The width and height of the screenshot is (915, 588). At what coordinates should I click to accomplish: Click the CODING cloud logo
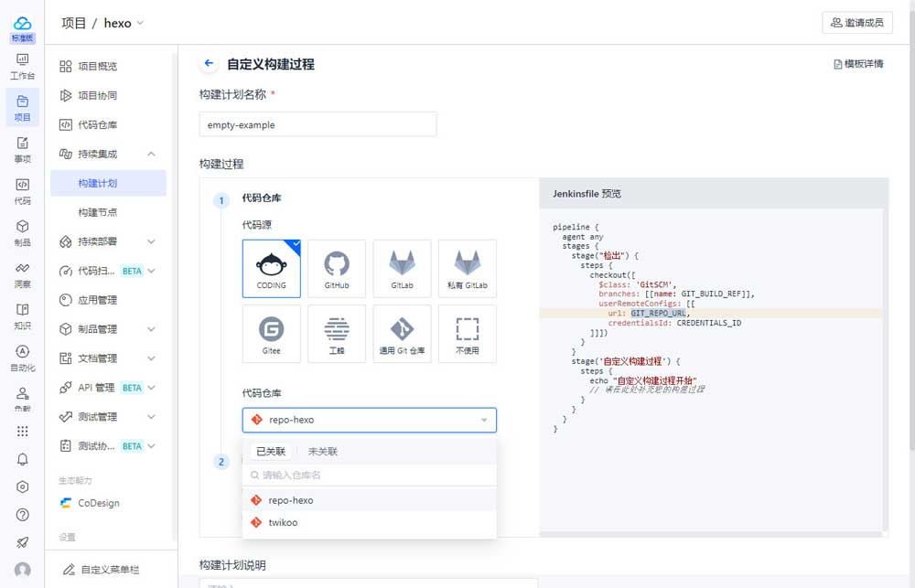pos(22,24)
